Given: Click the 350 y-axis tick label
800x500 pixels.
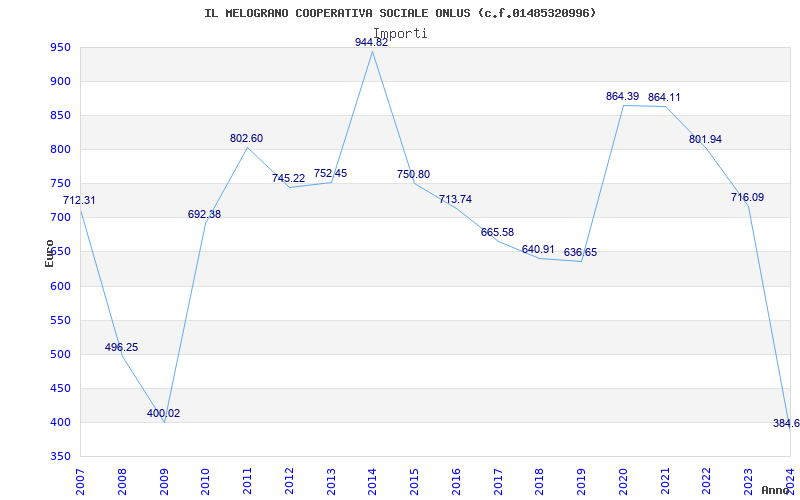Looking at the screenshot, I should 60,457.
